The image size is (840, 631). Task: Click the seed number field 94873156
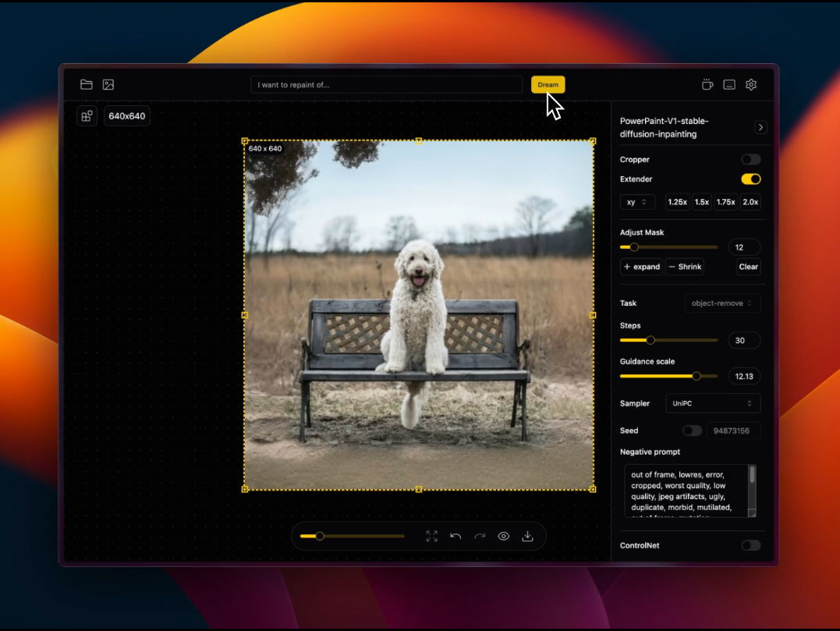click(733, 431)
